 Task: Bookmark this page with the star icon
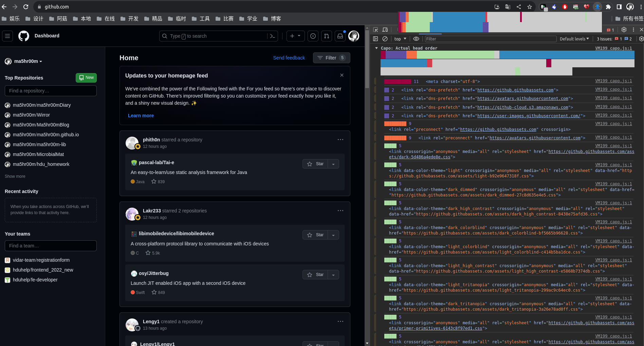pyautogui.click(x=530, y=7)
